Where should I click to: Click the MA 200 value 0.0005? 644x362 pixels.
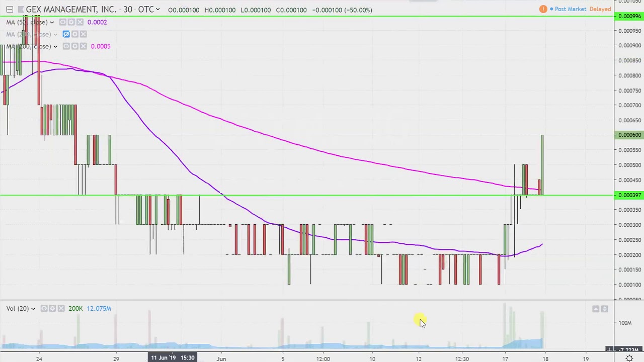click(101, 46)
